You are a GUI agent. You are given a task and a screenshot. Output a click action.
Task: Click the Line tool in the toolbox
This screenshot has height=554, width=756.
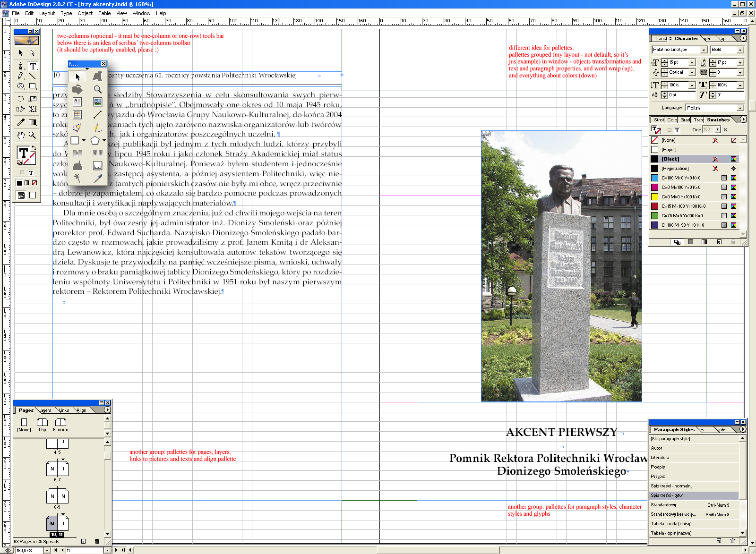33,76
